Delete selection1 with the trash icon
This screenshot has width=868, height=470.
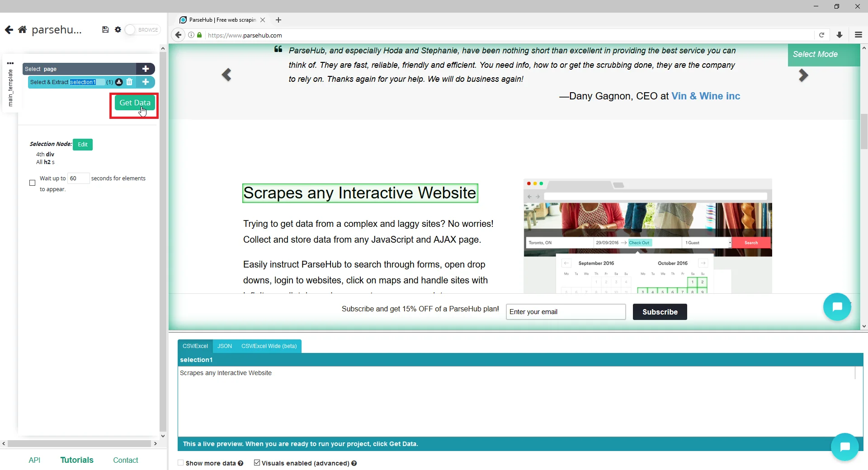(x=129, y=82)
